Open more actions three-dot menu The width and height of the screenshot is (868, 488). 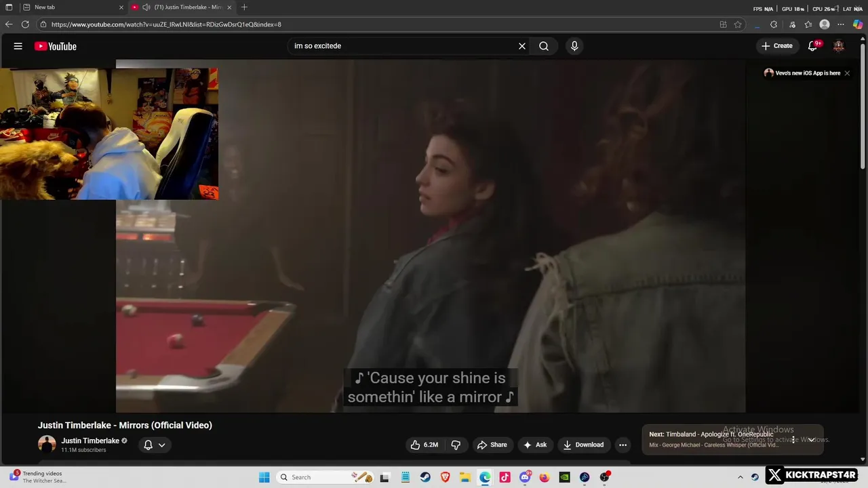(x=623, y=445)
